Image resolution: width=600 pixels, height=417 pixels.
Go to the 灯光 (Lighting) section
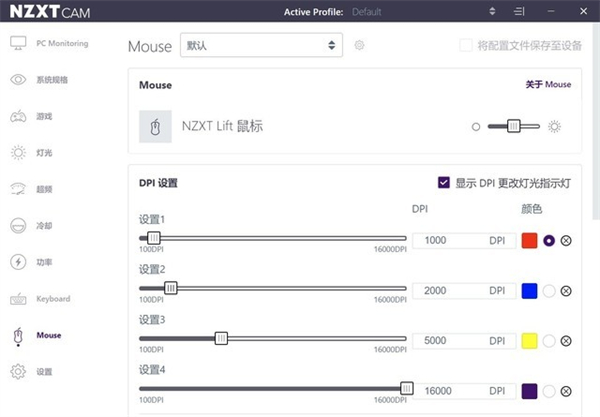point(42,153)
